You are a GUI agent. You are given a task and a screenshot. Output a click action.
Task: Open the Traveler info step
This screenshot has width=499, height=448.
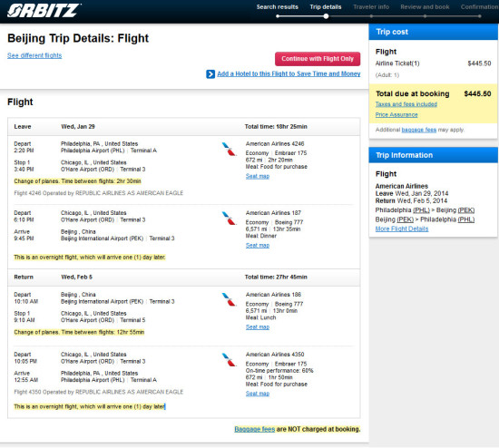(371, 7)
